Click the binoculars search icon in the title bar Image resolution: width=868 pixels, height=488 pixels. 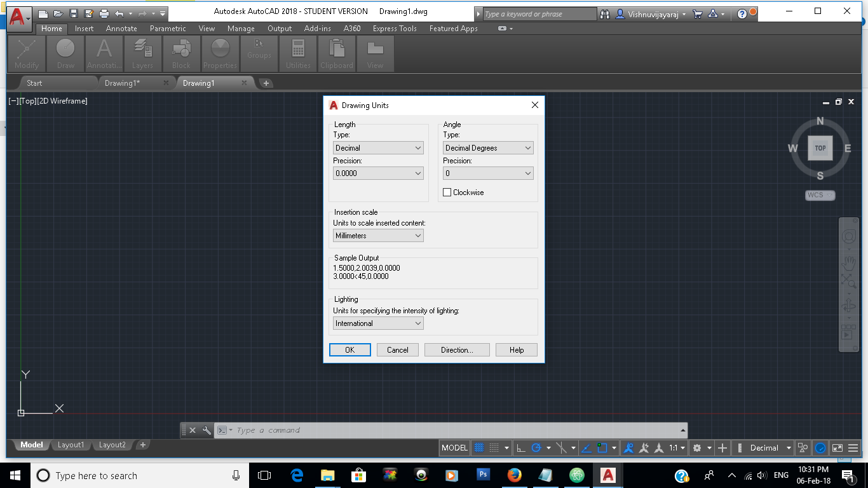(604, 14)
